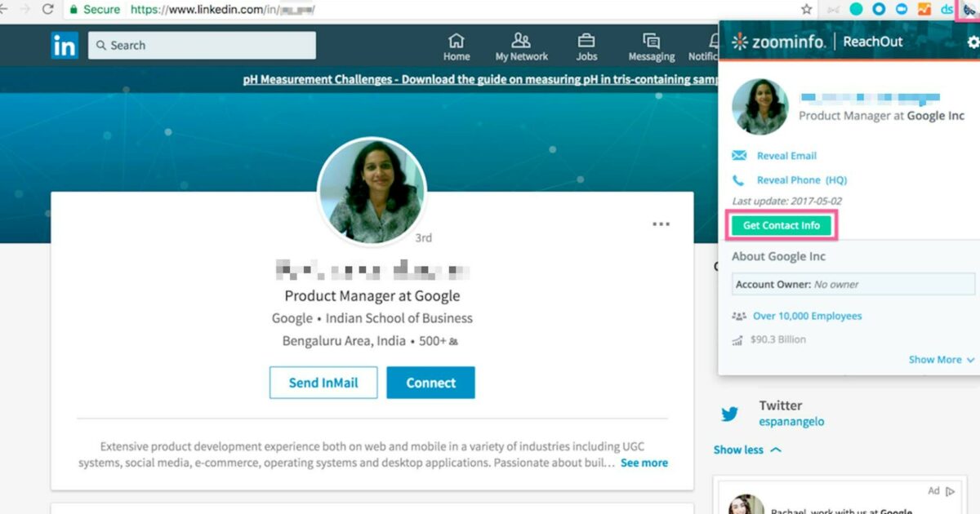This screenshot has width=980, height=514.
Task: Click the Get Contact Info button
Action: click(781, 225)
